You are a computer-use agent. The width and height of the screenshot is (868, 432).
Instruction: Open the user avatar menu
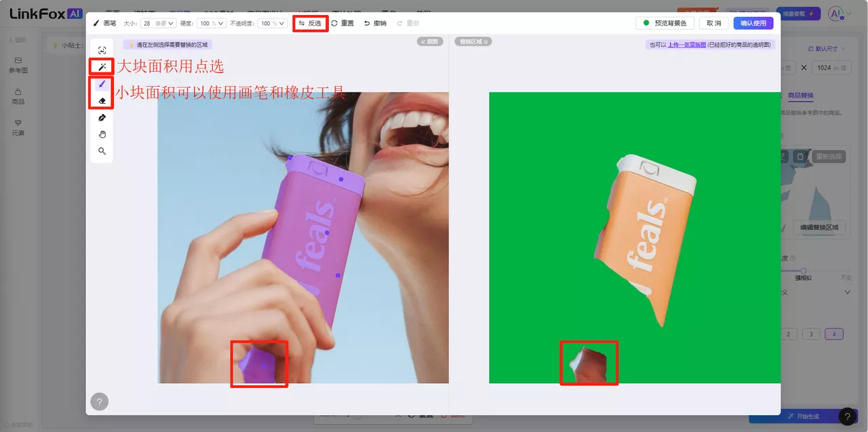(x=839, y=14)
